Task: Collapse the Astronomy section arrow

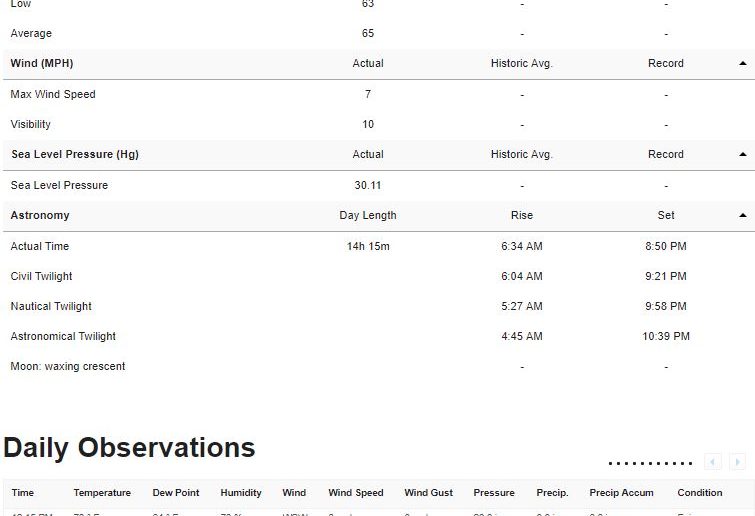Action: (742, 216)
